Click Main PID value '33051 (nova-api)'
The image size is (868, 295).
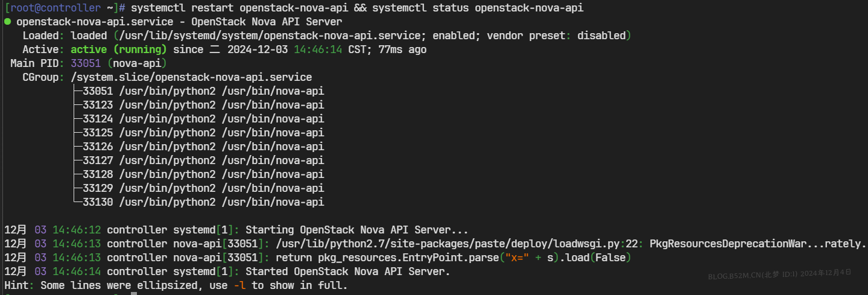119,63
